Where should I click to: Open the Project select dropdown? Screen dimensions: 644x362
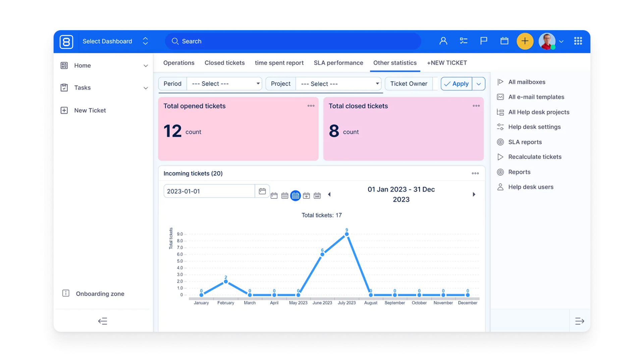point(338,84)
